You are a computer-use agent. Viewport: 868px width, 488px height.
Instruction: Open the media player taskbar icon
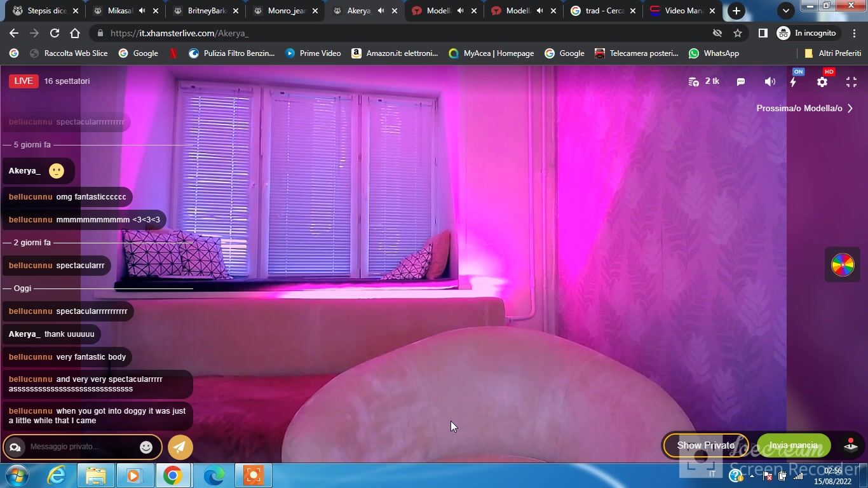135,475
